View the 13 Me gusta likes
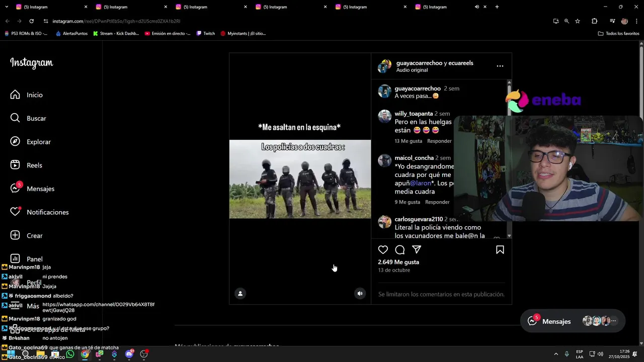Viewport: 644px width, 362px height. coord(409,141)
